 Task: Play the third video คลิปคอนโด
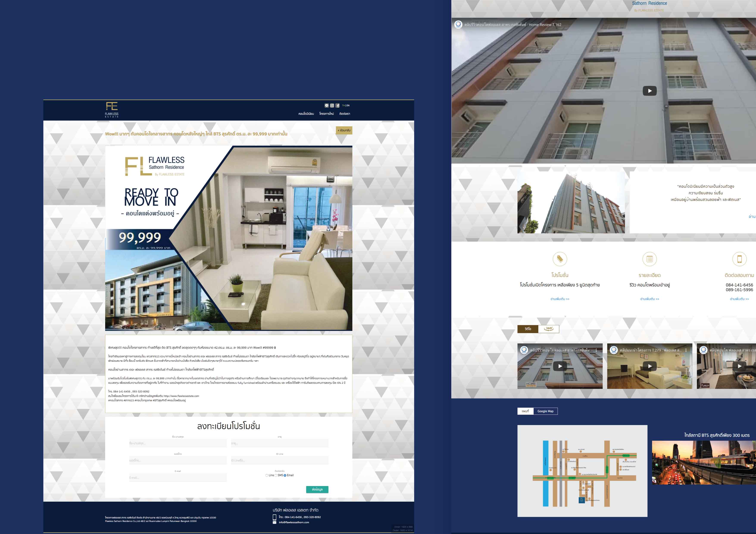[x=740, y=366]
